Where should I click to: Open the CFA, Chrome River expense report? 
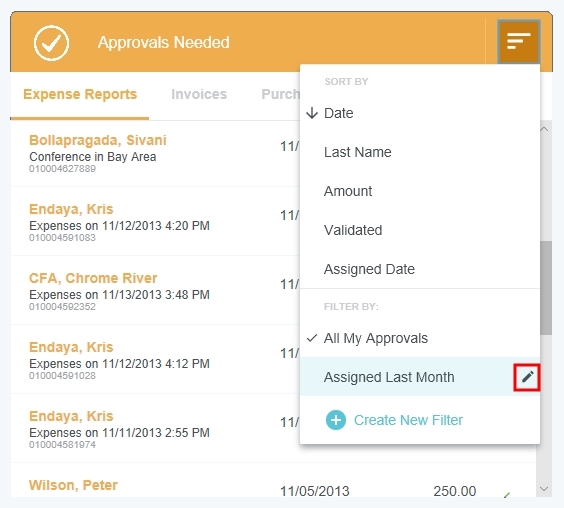point(93,278)
